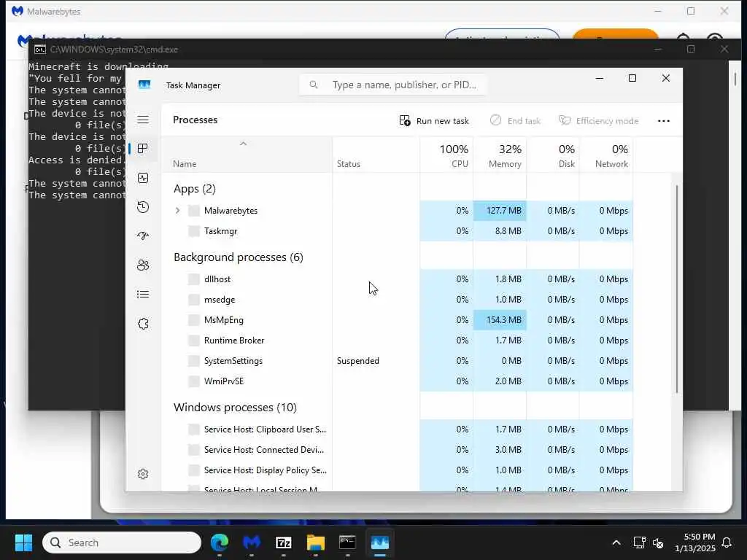The image size is (747, 560).
Task: Select the Processes page icon in sidebar
Action: pos(142,149)
